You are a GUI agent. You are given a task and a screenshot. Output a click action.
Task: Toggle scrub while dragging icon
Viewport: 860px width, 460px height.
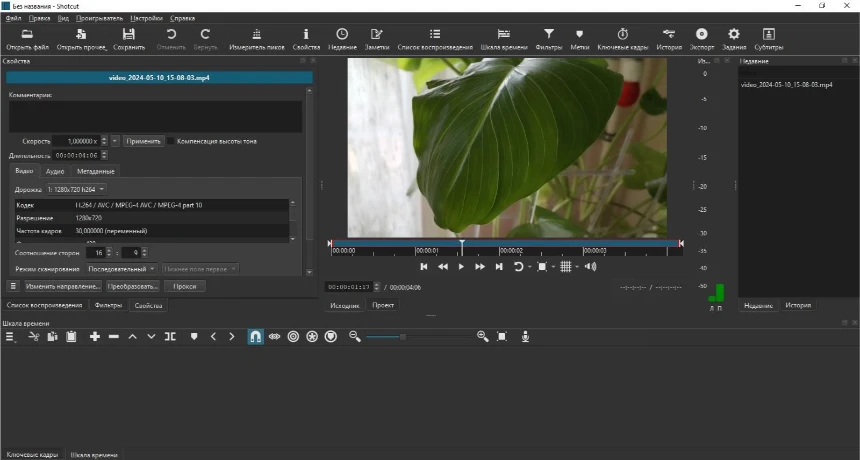[x=274, y=337]
